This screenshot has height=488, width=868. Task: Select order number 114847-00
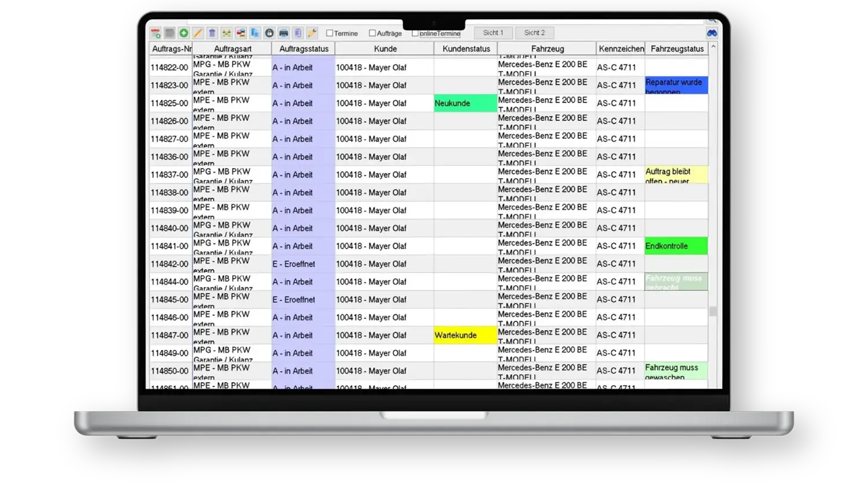(170, 335)
